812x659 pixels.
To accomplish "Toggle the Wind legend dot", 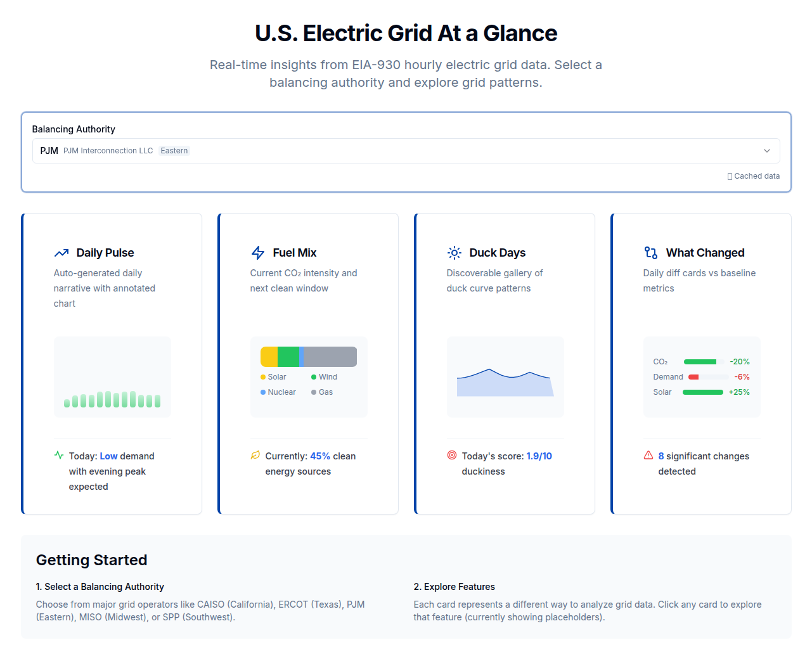I will click(x=313, y=376).
